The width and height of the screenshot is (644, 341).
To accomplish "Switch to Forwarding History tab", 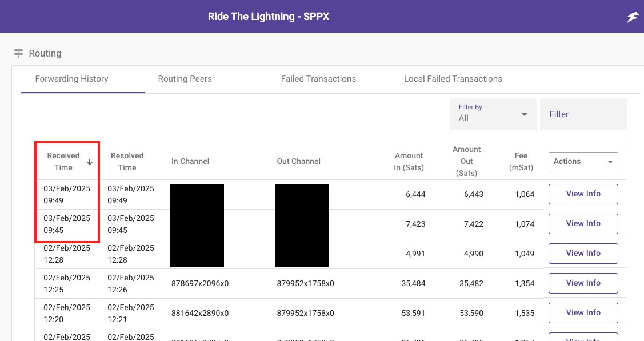I will click(x=71, y=79).
